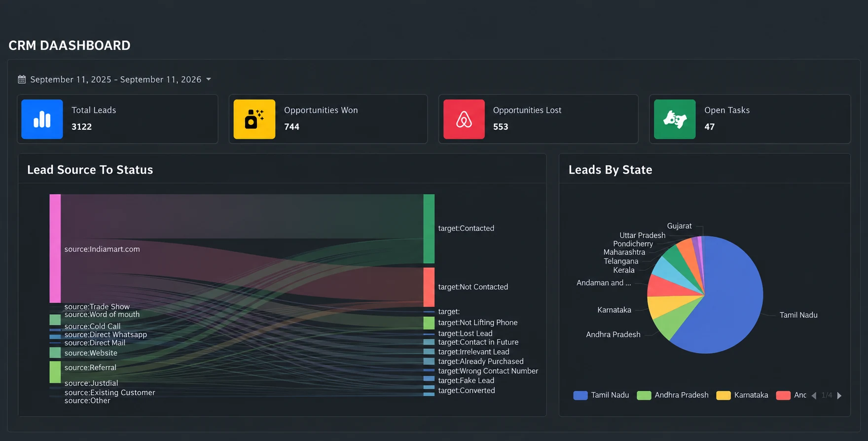
Task: Go to previous legend page arrow
Action: (x=814, y=396)
